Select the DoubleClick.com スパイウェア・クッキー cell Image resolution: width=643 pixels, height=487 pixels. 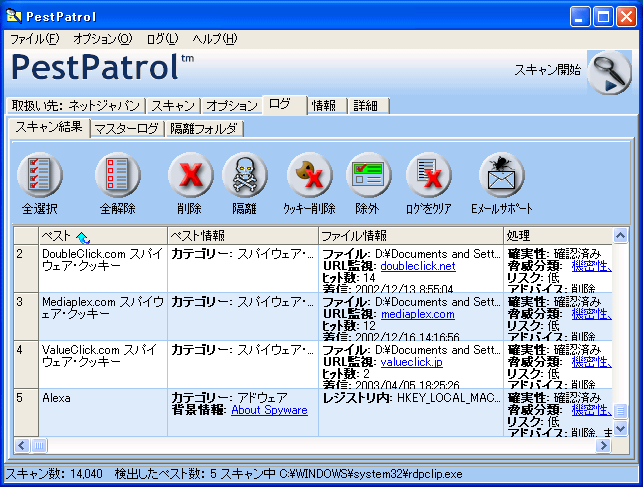pyautogui.click(x=103, y=269)
